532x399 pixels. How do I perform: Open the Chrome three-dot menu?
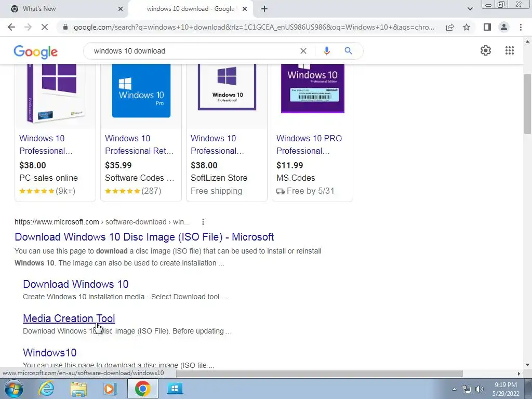521,27
